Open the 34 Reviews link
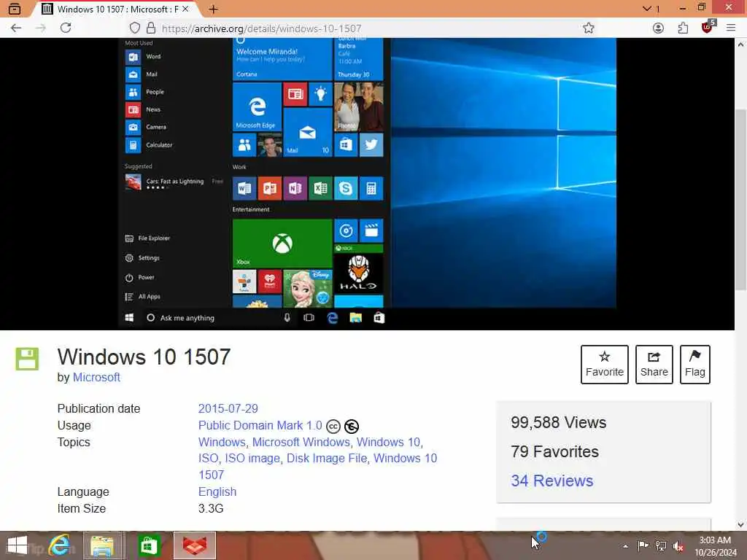Image resolution: width=747 pixels, height=560 pixels. [x=551, y=481]
